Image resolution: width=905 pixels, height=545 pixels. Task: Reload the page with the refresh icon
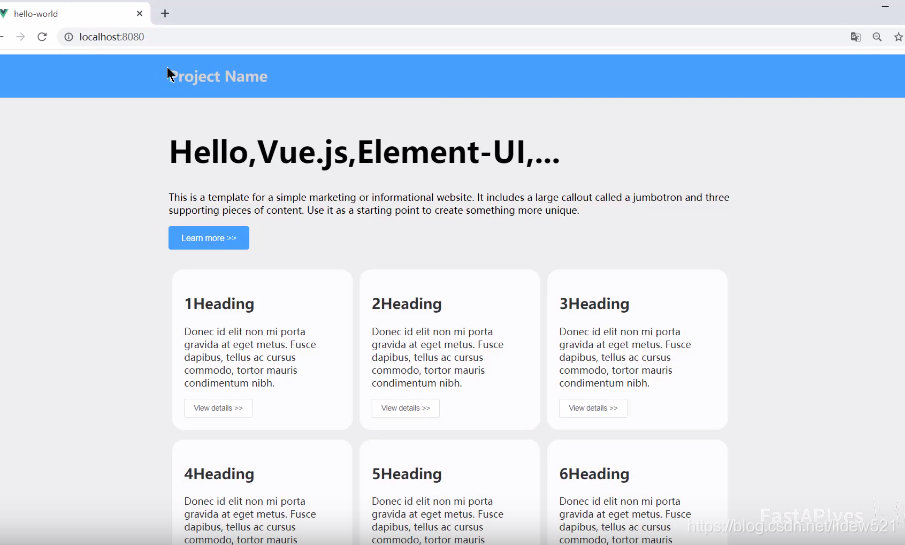(x=42, y=37)
